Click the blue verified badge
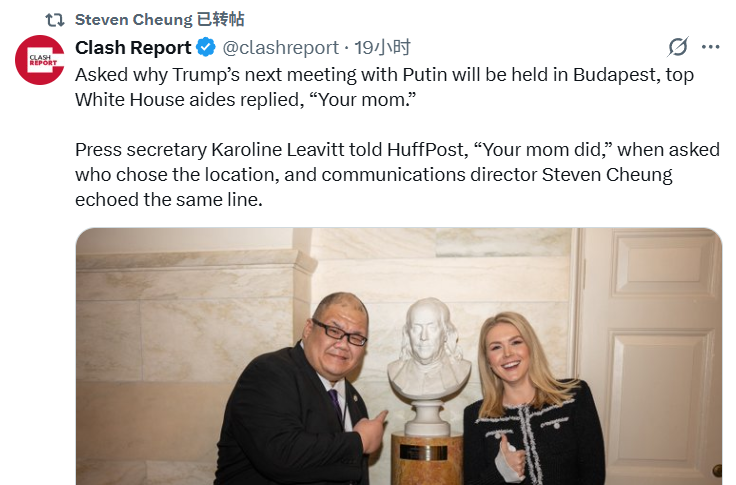The width and height of the screenshot is (736, 485). (x=206, y=47)
